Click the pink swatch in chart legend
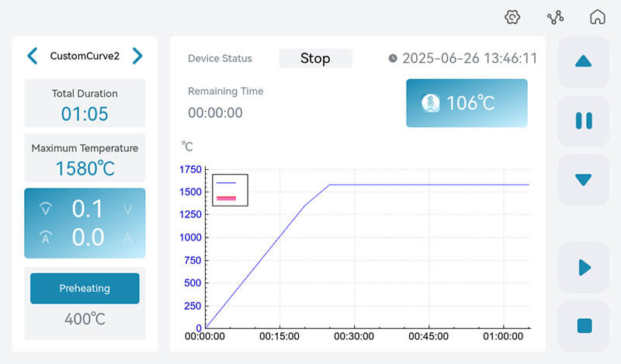Viewport: 621px width, 364px height. click(227, 199)
